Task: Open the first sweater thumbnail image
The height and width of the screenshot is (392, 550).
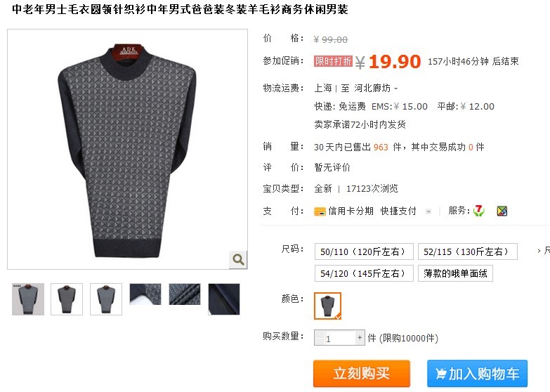Action: click(28, 299)
